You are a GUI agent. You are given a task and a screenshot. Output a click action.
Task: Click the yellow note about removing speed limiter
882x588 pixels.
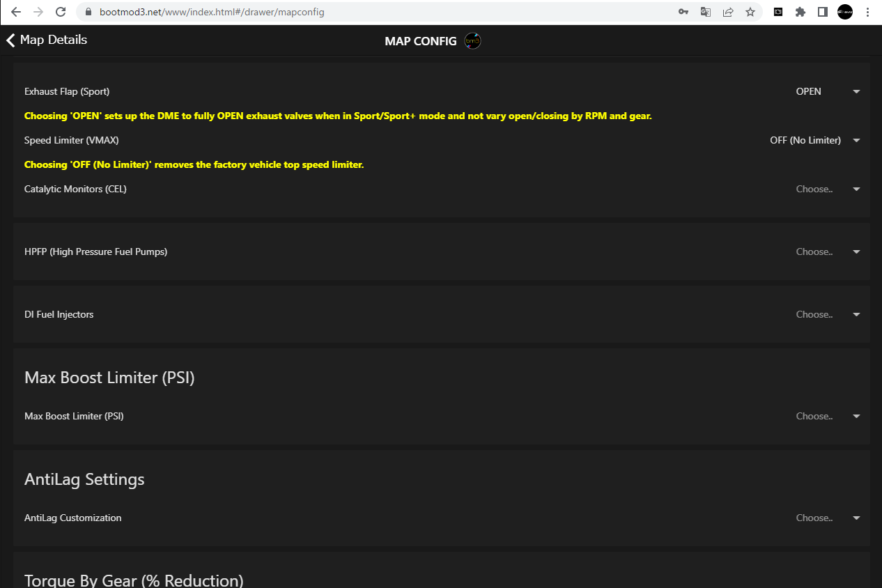194,164
